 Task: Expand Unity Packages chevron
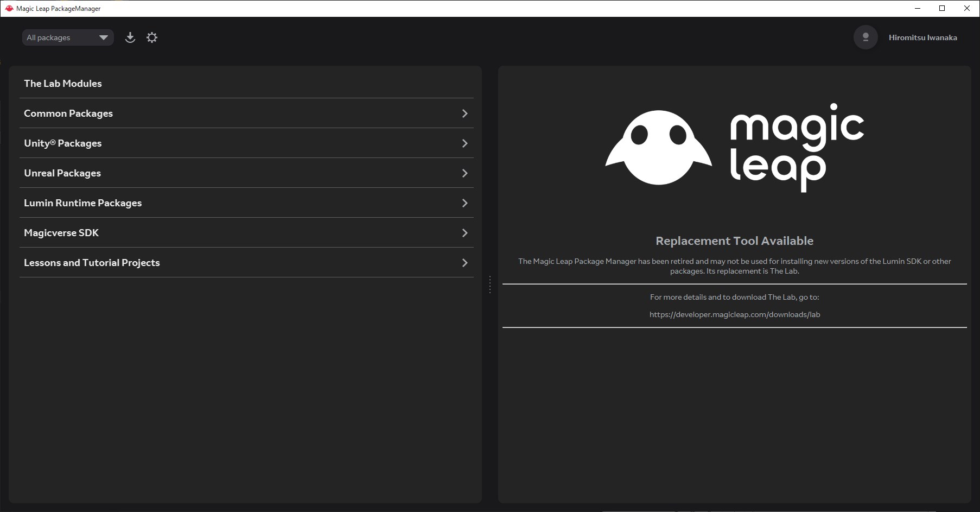[464, 143]
